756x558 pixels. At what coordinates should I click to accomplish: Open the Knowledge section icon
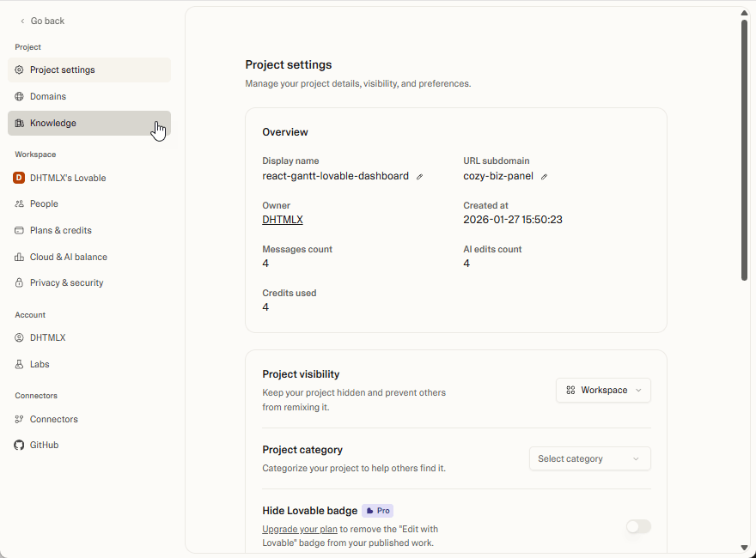pos(18,123)
